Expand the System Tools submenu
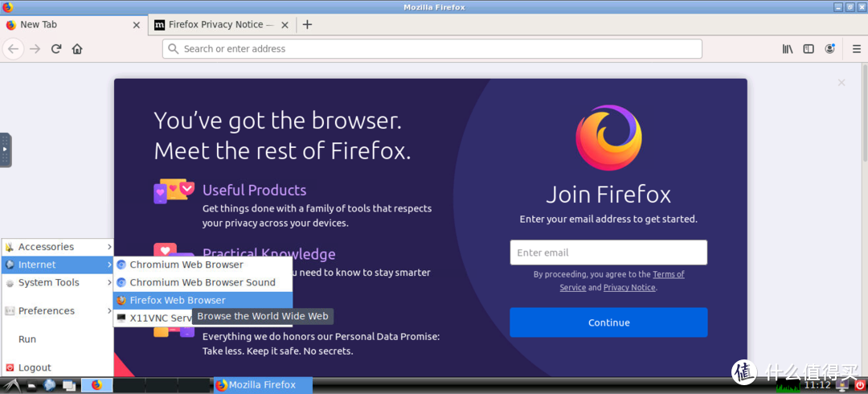868x394 pixels. tap(58, 282)
